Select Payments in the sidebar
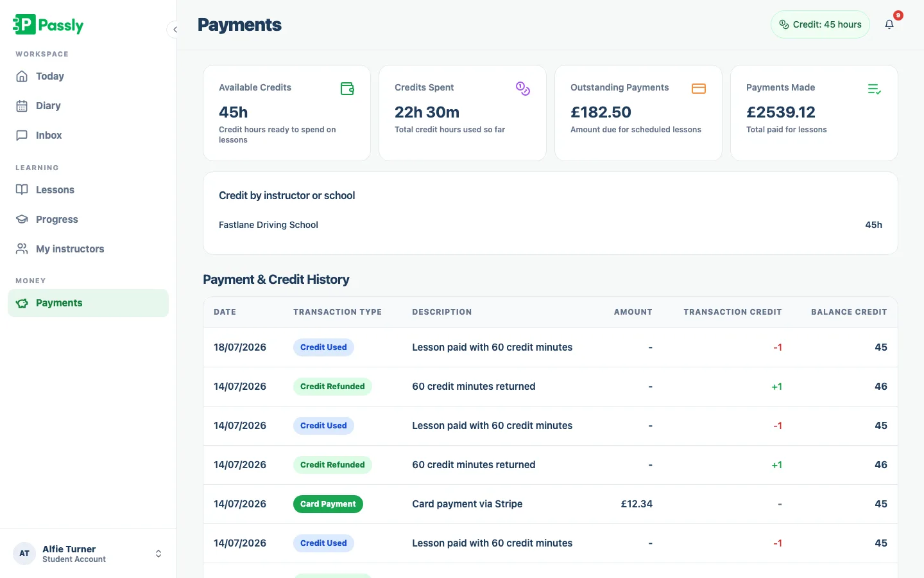Viewport: 924px width, 578px height. [88, 303]
